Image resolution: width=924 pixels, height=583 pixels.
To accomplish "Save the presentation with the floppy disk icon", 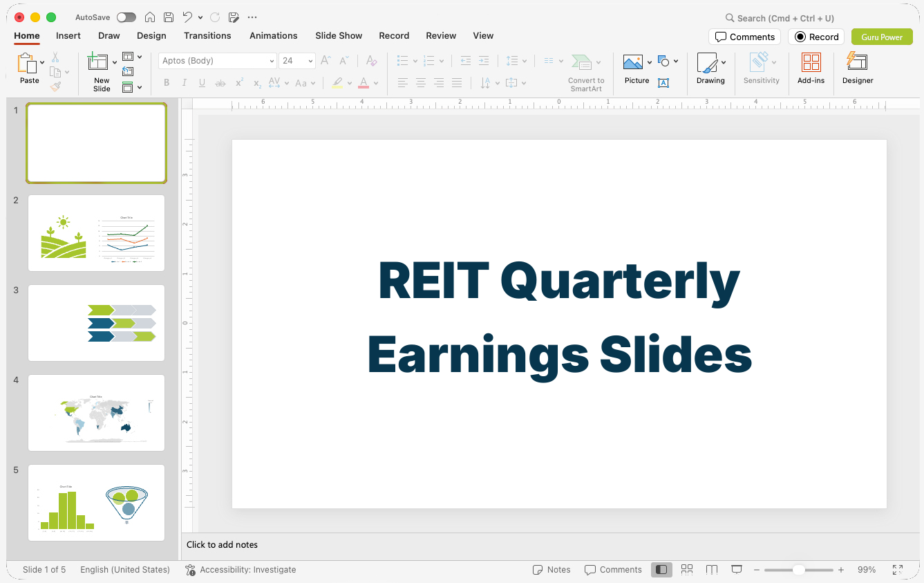I will [169, 17].
